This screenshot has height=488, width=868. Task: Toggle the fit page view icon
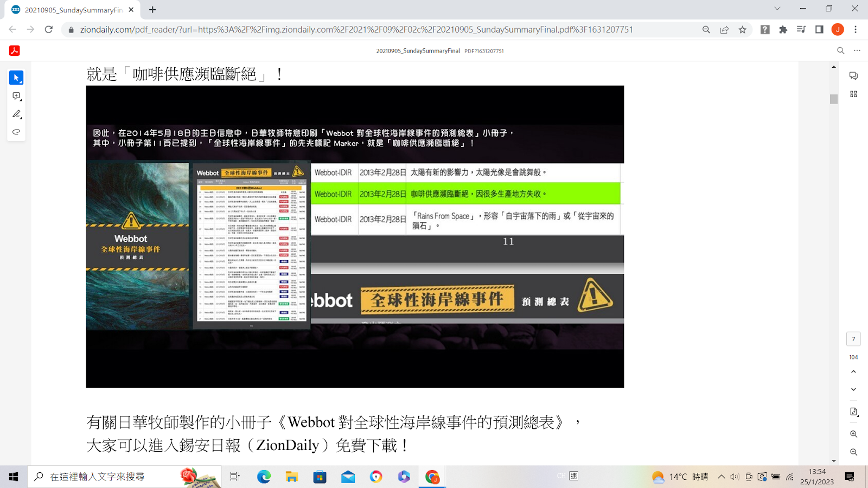point(853,412)
